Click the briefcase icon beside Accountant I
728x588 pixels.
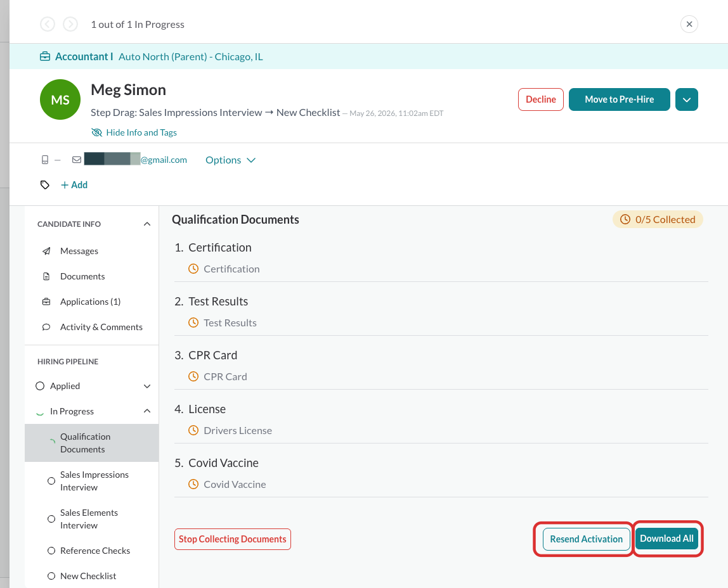45,56
